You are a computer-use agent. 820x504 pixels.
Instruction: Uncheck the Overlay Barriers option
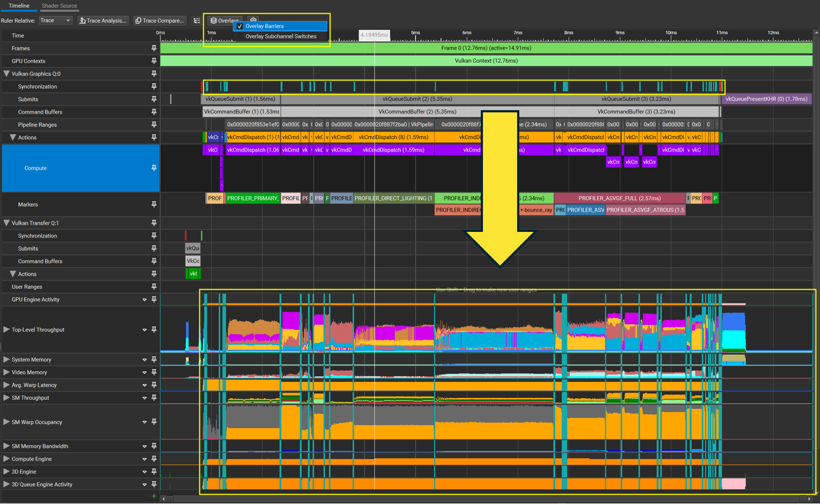[x=240, y=26]
